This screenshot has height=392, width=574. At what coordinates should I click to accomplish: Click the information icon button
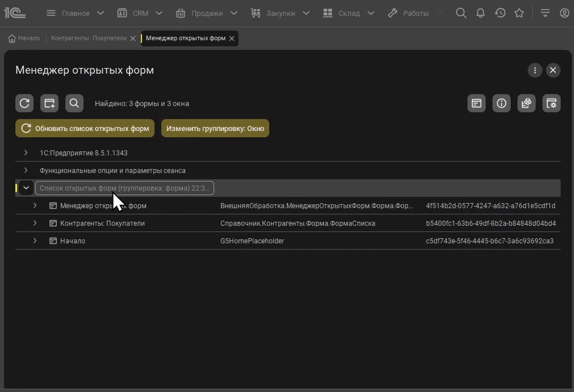[x=502, y=103]
